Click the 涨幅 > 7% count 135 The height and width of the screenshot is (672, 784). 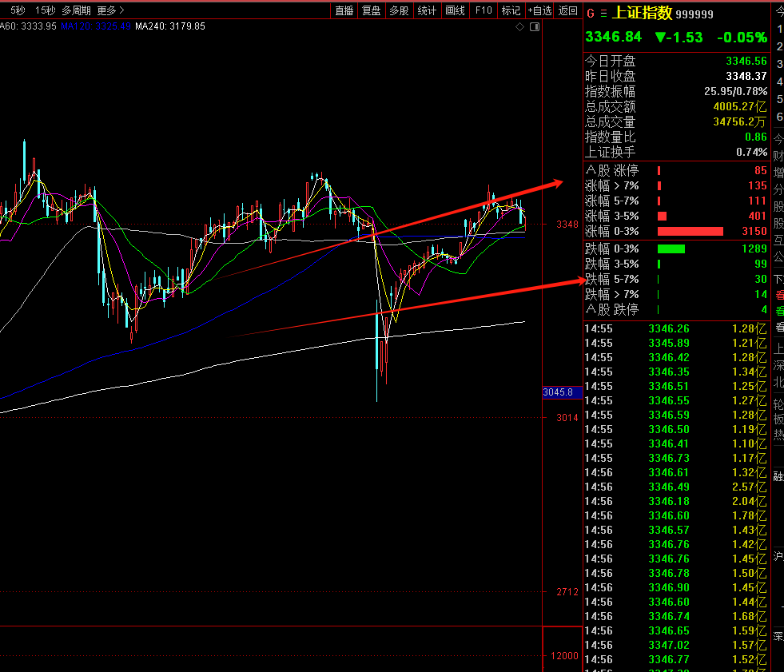pyautogui.click(x=758, y=185)
